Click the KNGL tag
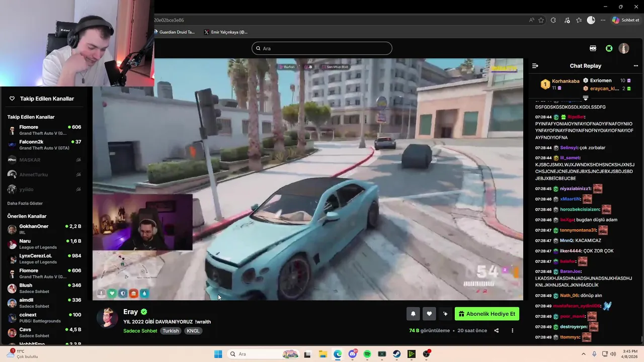This screenshot has width=644, height=362. coord(193,331)
